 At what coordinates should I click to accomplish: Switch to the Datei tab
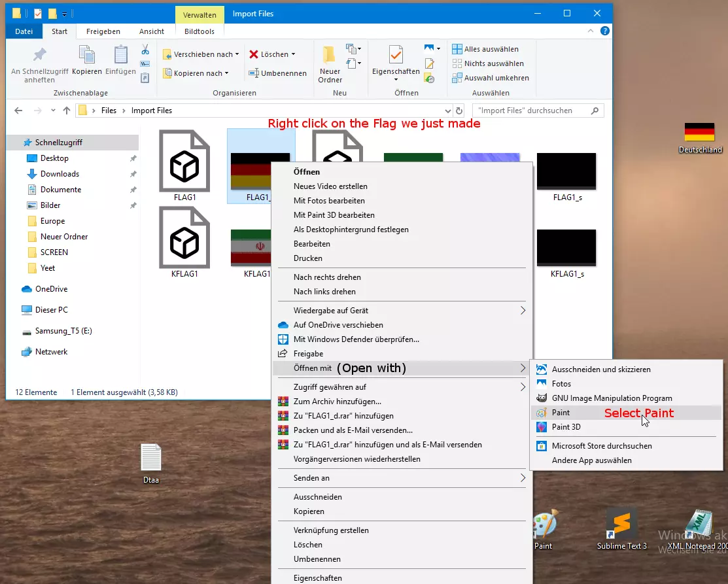[x=24, y=31]
